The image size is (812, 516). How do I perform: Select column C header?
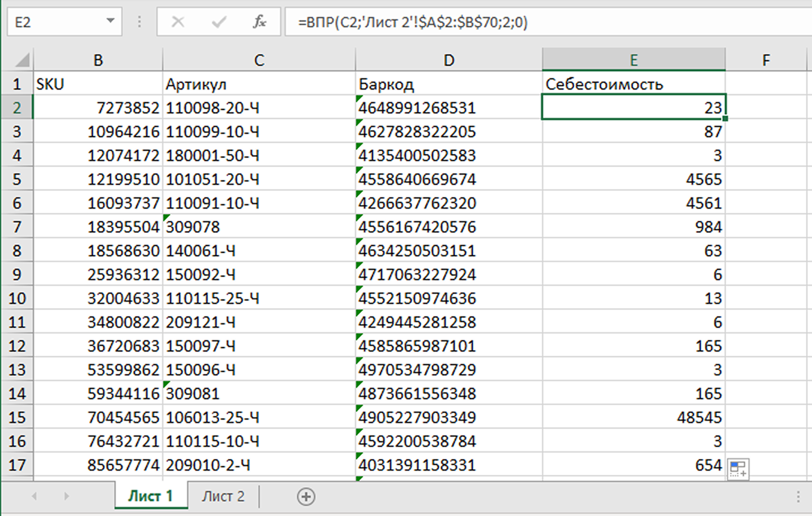coord(259,60)
